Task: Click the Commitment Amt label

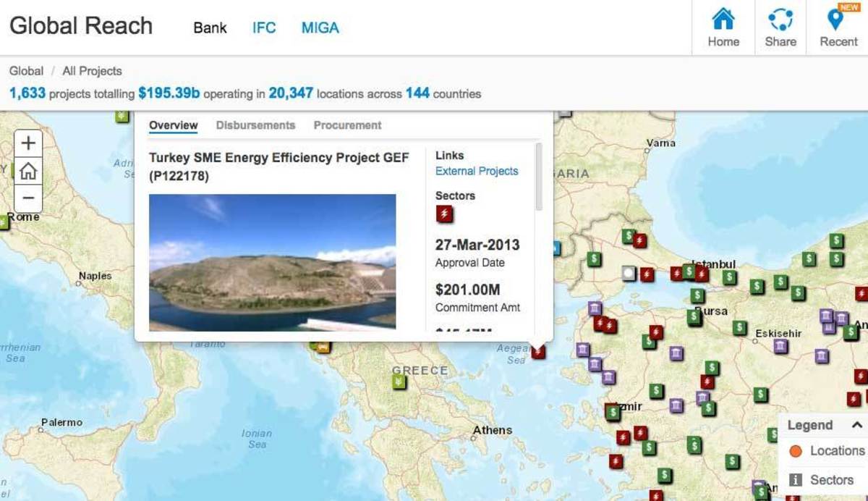Action: [x=478, y=308]
